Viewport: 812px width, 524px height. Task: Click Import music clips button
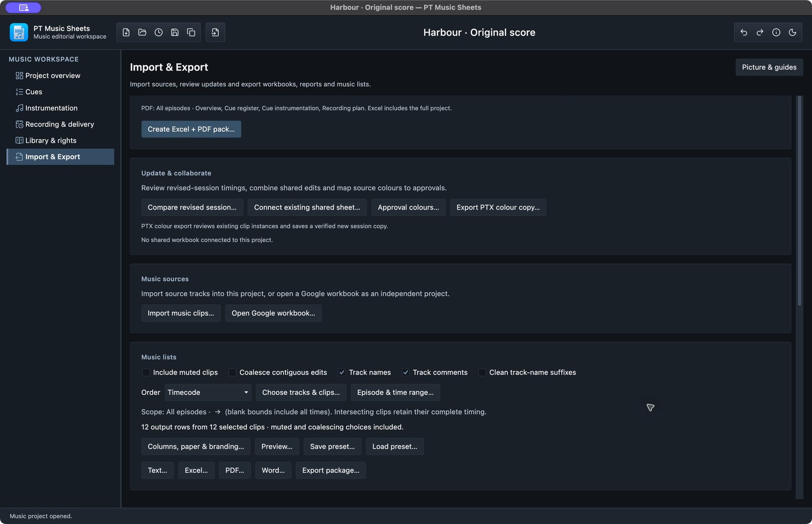[x=181, y=313]
